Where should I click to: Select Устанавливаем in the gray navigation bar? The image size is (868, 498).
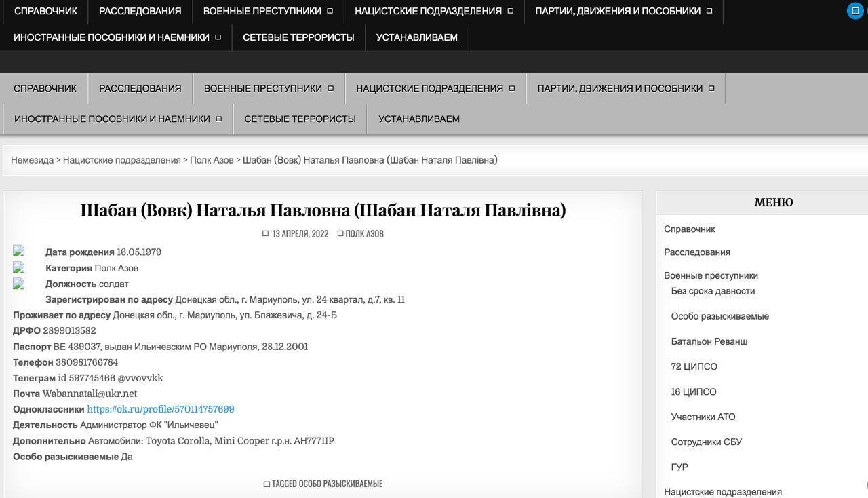coord(418,119)
